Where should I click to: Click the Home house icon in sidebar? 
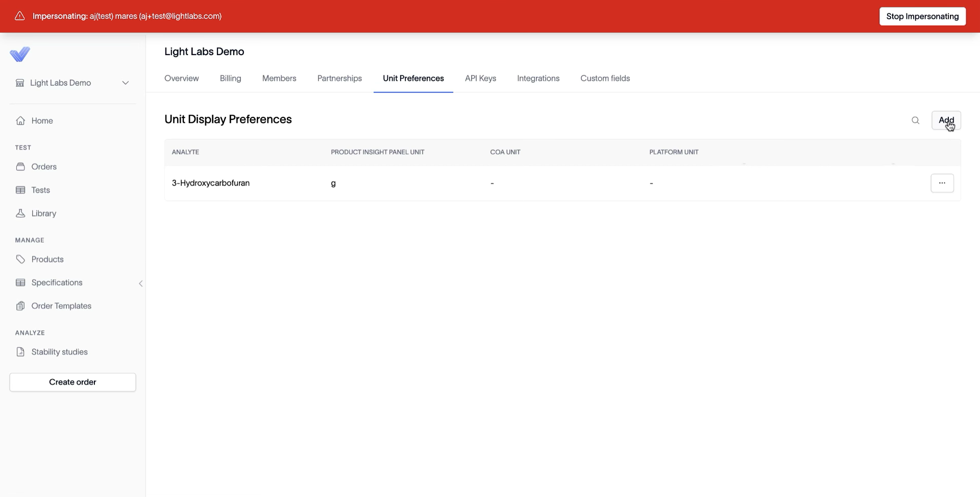click(x=20, y=121)
